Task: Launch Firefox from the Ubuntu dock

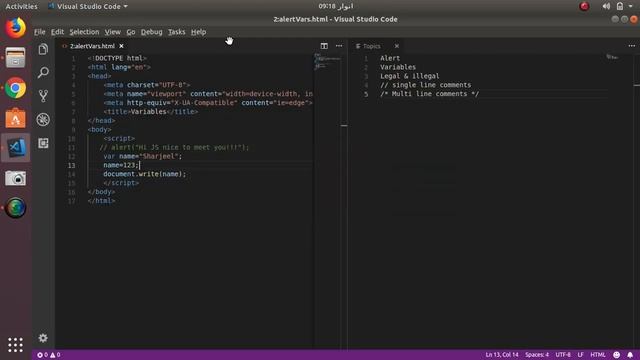Action: [16, 28]
